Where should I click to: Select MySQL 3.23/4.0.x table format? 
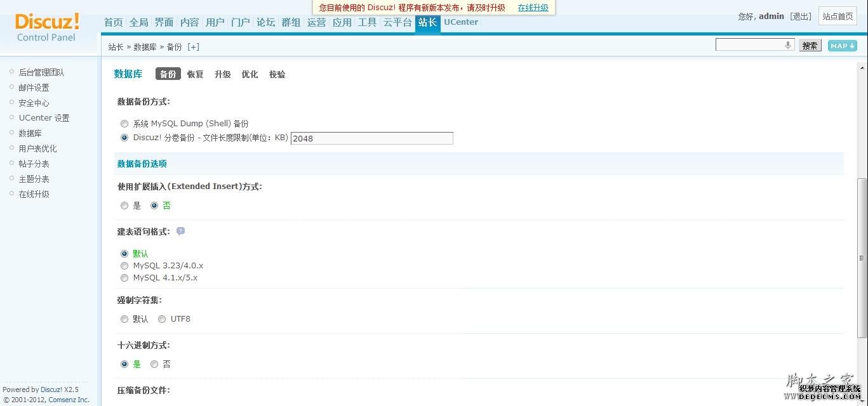point(124,266)
